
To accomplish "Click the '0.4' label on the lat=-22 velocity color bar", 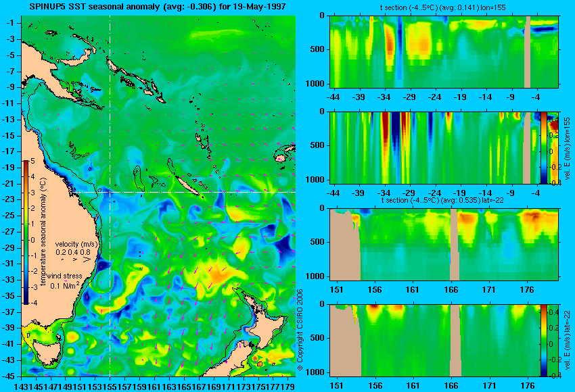I will (x=553, y=312).
